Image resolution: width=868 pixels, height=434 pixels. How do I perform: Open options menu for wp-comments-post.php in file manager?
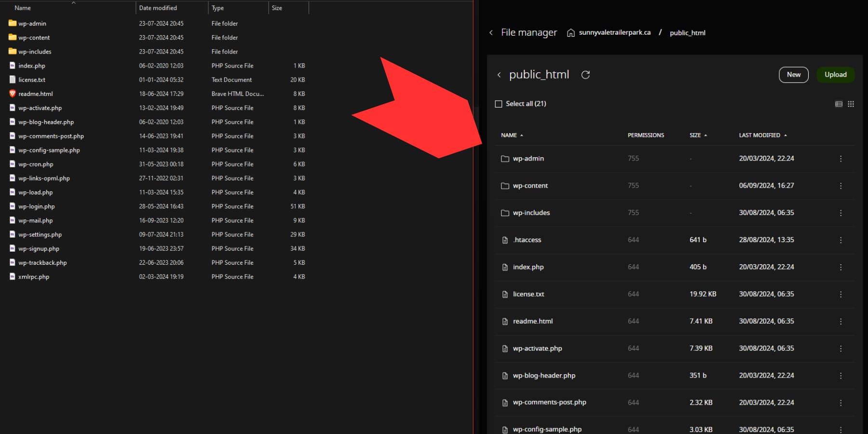point(841,403)
